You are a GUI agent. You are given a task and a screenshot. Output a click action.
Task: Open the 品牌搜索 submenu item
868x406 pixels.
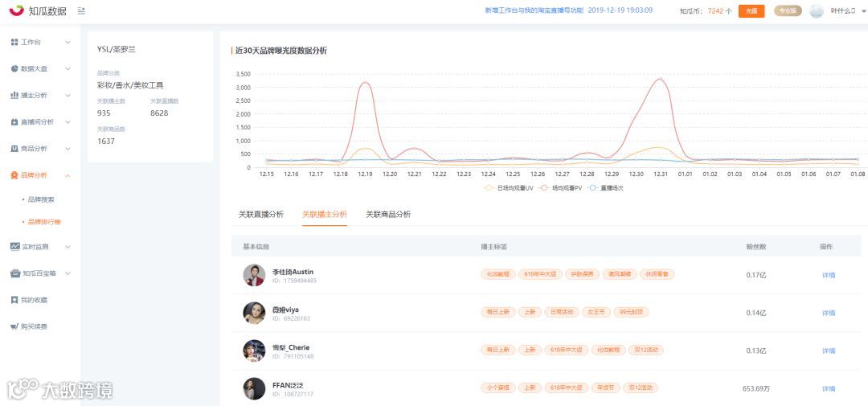click(41, 199)
